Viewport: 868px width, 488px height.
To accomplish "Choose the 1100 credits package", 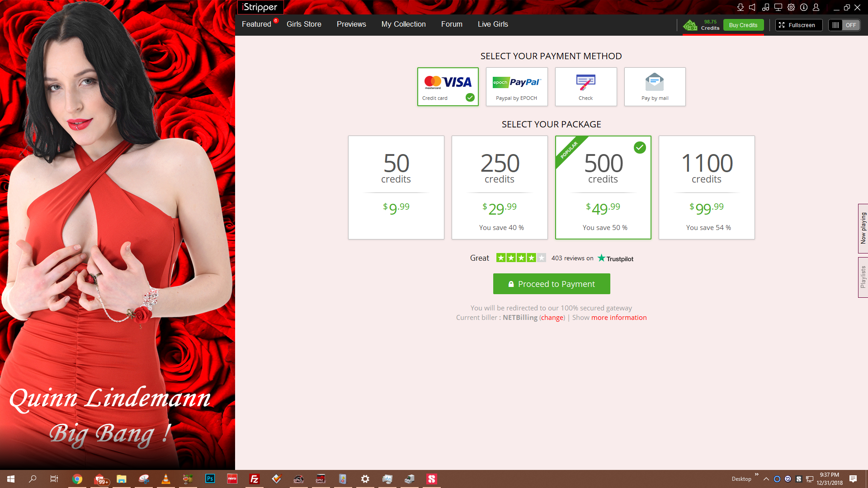I will point(707,188).
